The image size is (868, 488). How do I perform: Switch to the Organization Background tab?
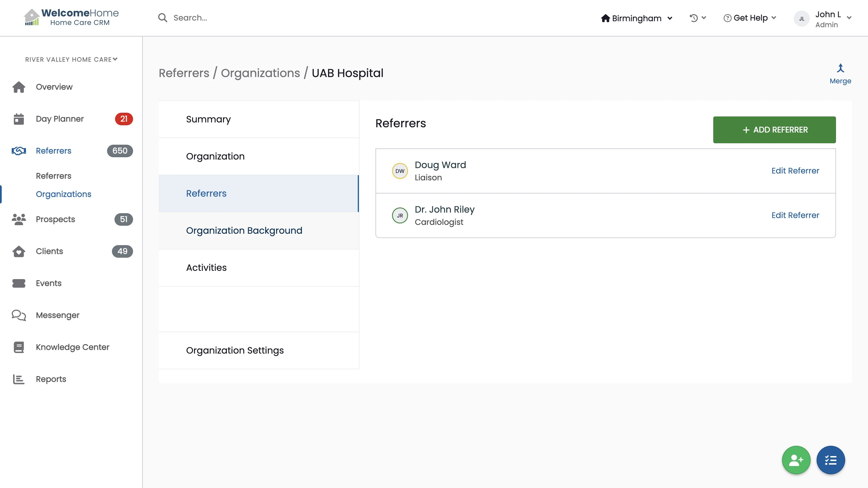pos(244,231)
